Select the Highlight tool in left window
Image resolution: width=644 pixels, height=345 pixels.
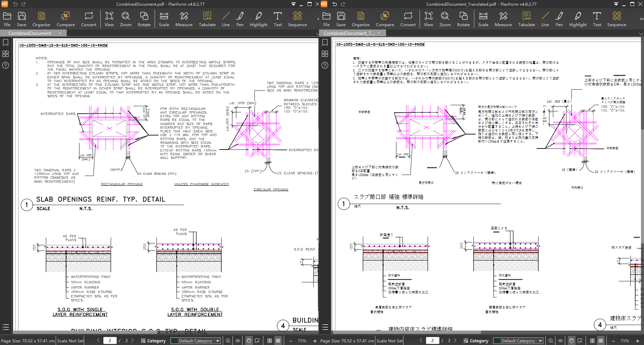(258, 19)
